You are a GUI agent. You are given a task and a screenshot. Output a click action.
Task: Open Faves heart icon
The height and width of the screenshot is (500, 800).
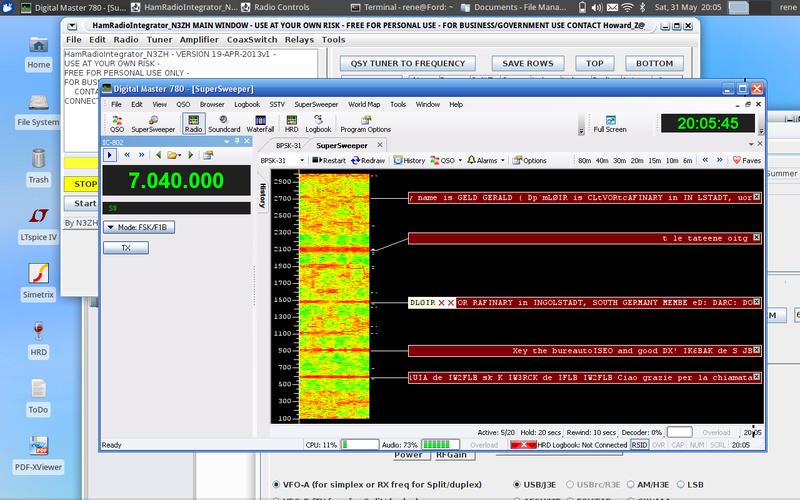point(747,160)
